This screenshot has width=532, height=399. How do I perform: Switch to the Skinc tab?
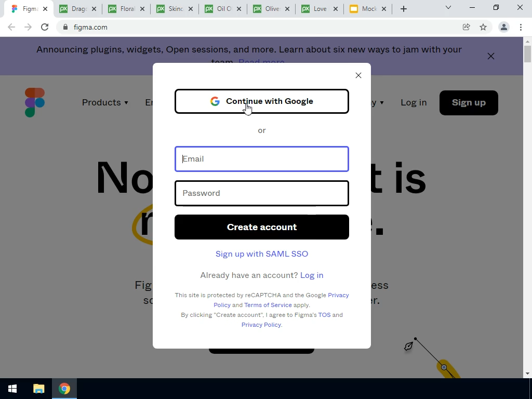[174, 9]
